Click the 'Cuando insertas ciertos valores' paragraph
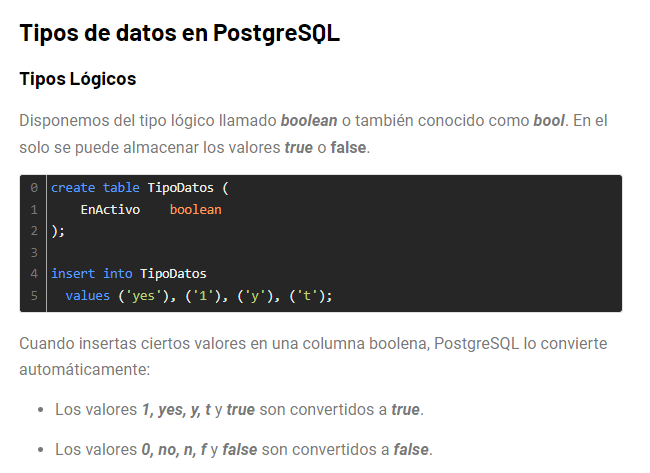This screenshot has height=473, width=650. [313, 357]
